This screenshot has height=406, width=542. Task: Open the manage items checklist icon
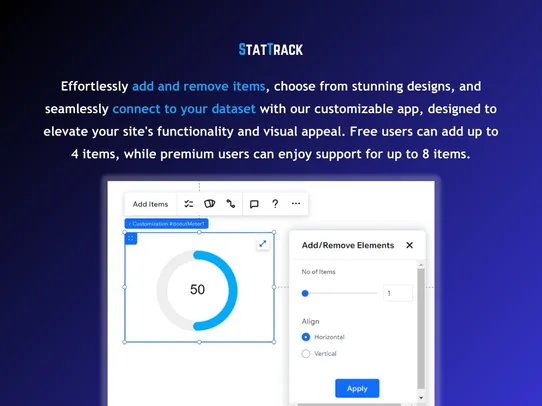tap(189, 204)
